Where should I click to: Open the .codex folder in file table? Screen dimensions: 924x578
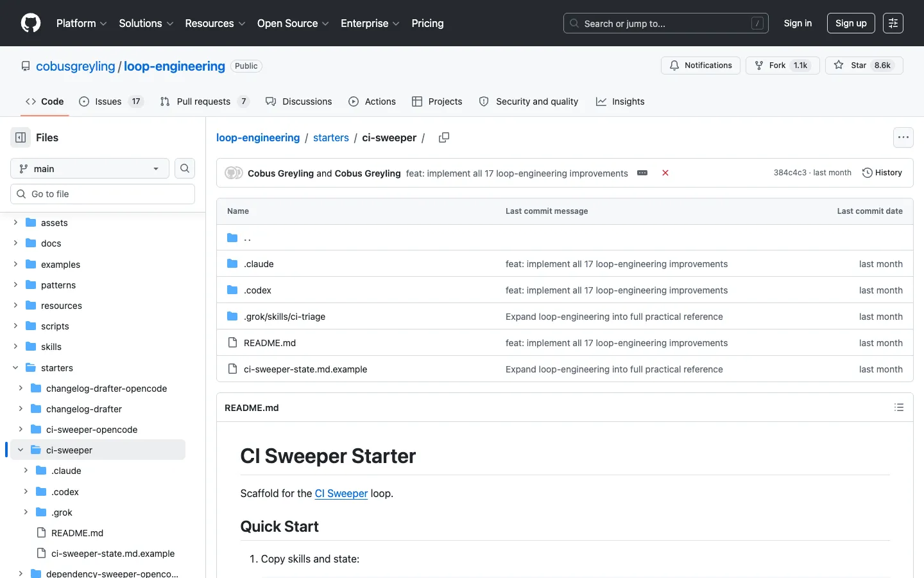pyautogui.click(x=257, y=290)
